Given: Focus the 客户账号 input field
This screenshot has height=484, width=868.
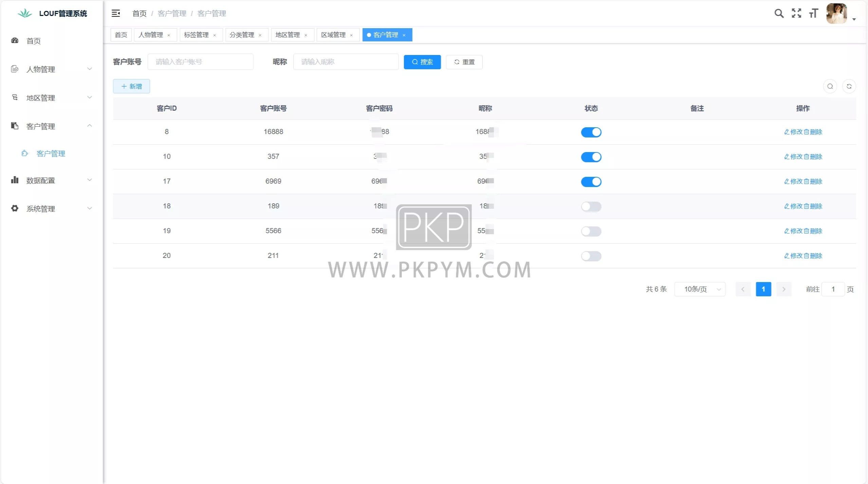Looking at the screenshot, I should click(x=200, y=62).
